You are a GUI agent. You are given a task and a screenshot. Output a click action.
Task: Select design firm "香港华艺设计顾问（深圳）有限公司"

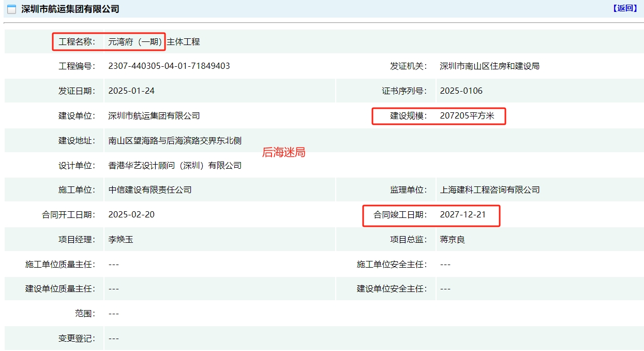[175, 166]
